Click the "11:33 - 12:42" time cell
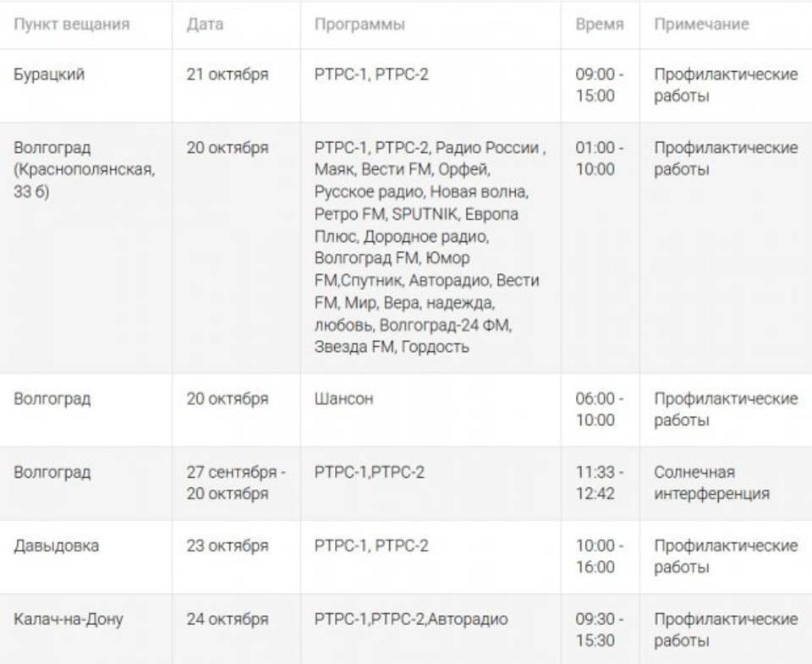The image size is (812, 664). pyautogui.click(x=600, y=482)
